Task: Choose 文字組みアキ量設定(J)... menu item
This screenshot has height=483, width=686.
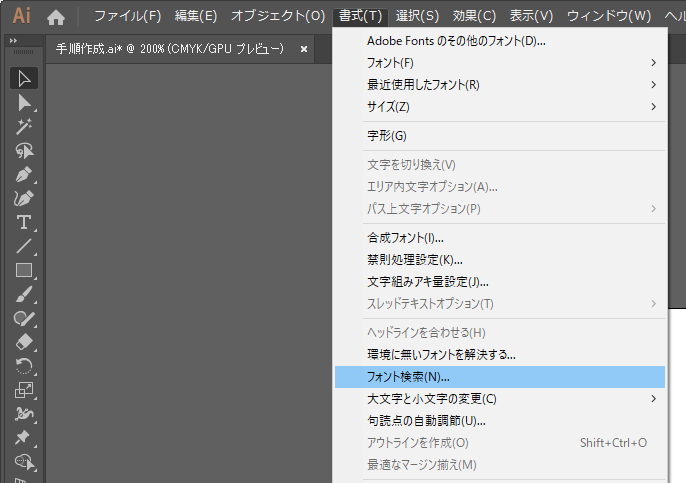Action: (x=500, y=282)
